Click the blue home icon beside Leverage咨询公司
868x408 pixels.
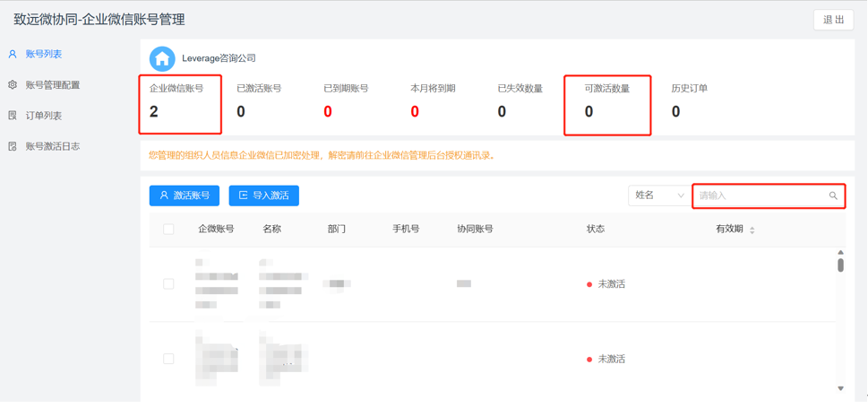(x=162, y=59)
